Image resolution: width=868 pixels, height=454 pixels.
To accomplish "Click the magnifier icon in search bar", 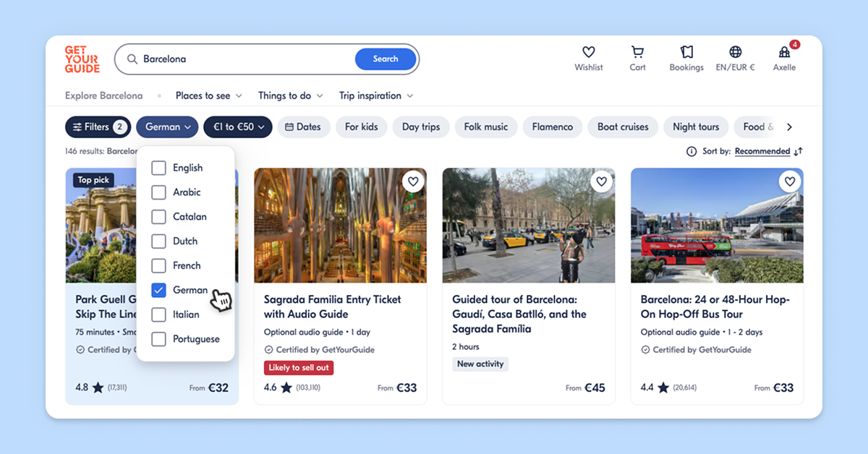I will click(x=132, y=59).
